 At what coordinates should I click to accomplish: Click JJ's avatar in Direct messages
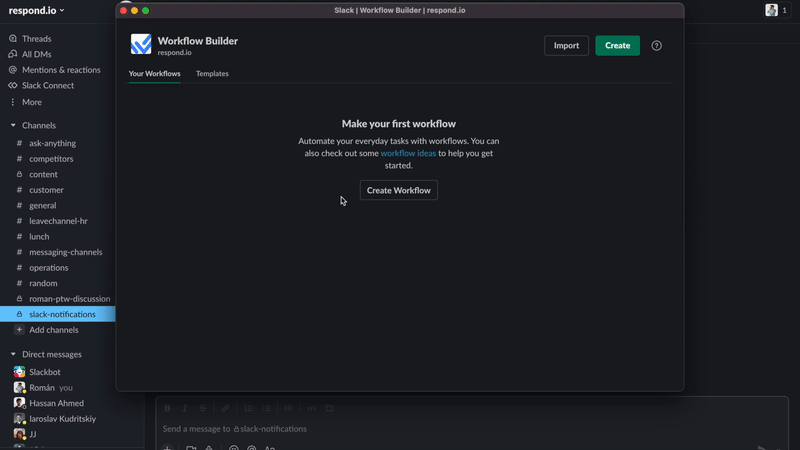(x=19, y=434)
